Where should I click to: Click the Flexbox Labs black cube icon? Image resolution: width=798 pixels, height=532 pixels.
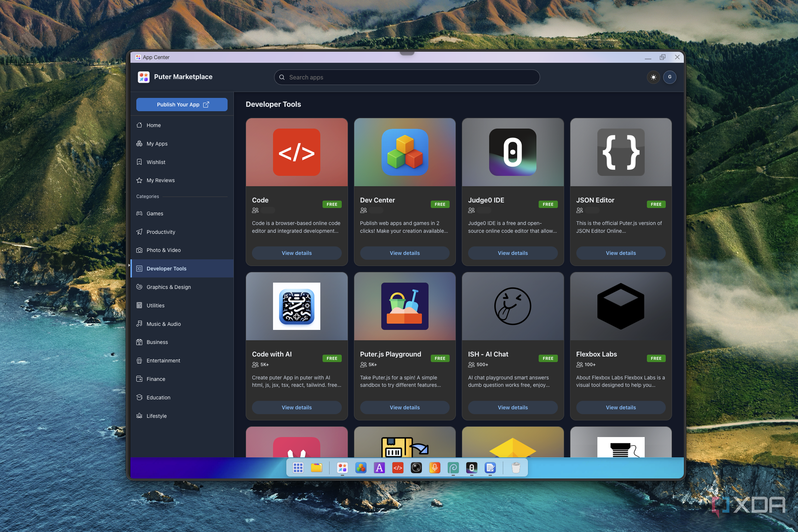click(621, 306)
